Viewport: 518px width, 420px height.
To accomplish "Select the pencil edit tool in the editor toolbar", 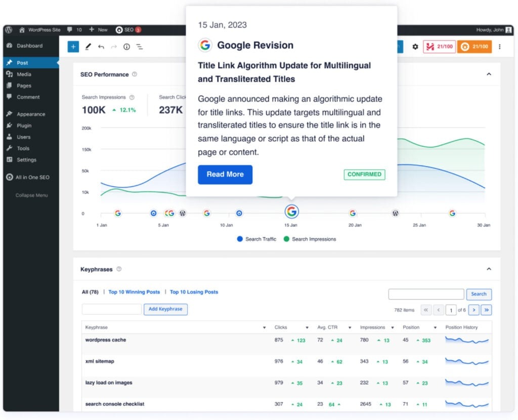I will 88,47.
